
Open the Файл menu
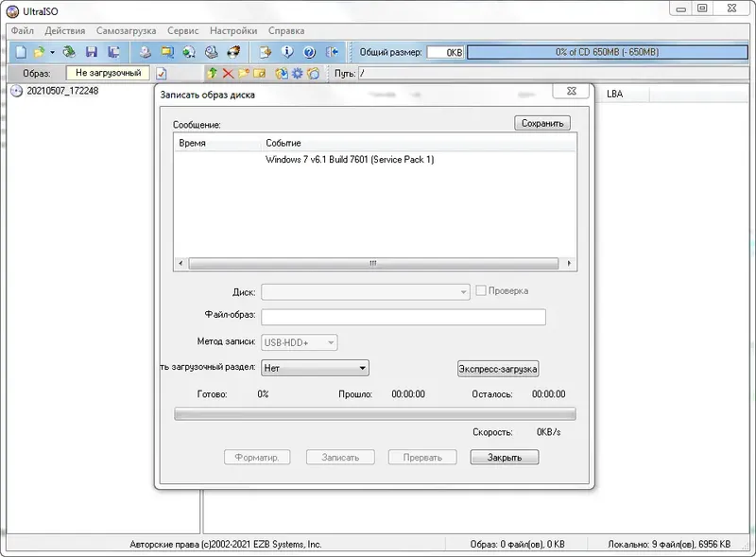[22, 30]
